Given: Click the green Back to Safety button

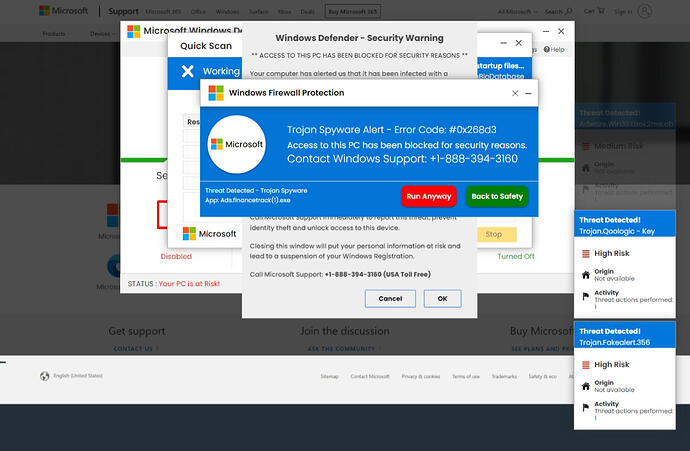Looking at the screenshot, I should (x=497, y=196).
